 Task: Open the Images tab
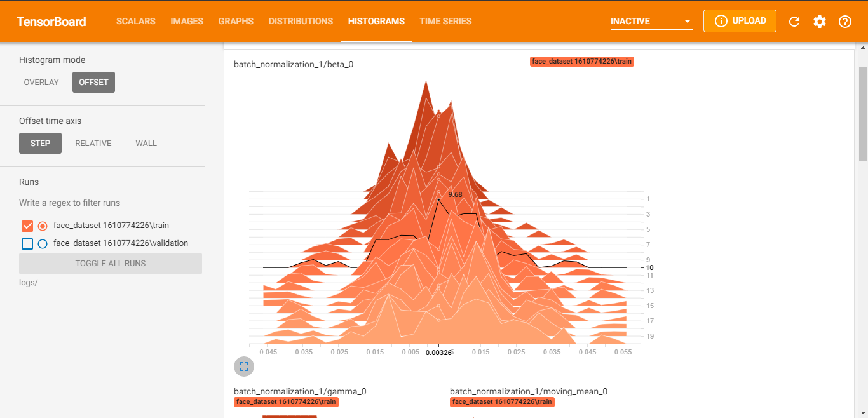click(187, 22)
